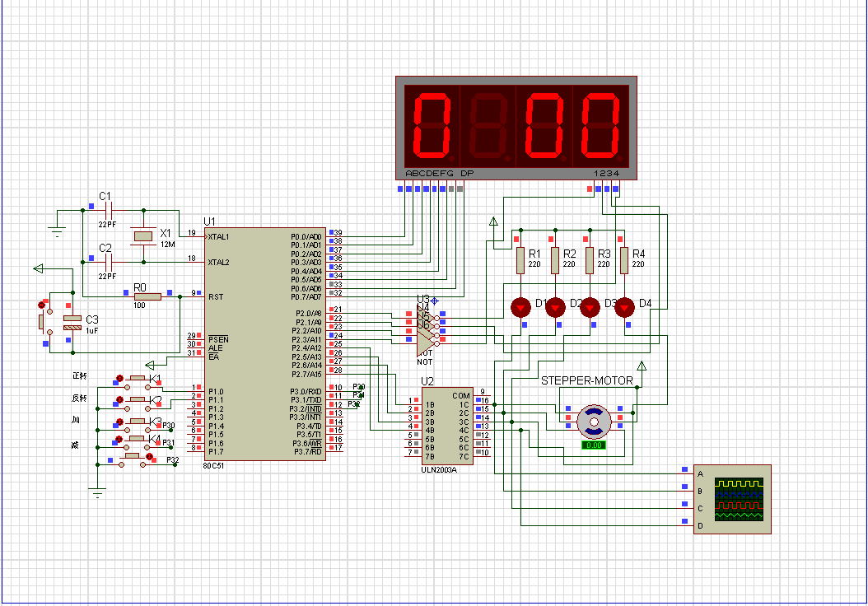Select LED D4 below resistor R4

[624, 307]
